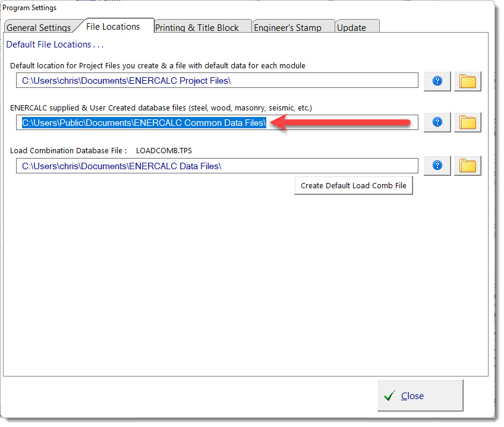Switch to the General Settings tab
Image resolution: width=504 pixels, height=427 pixels.
tap(39, 27)
